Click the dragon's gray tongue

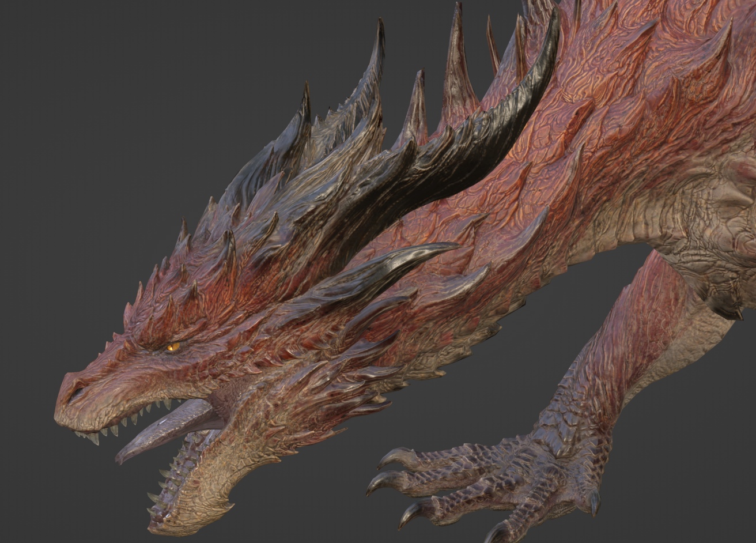[x=173, y=423]
